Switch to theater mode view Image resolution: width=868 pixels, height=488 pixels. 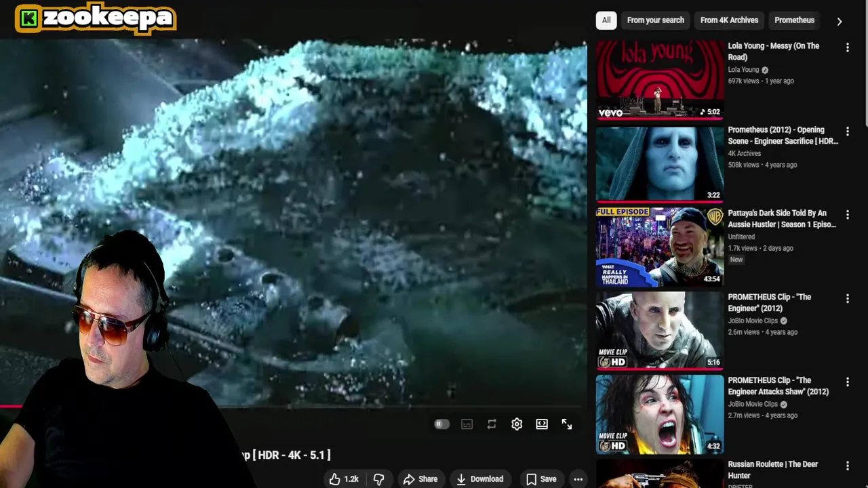coord(542,424)
